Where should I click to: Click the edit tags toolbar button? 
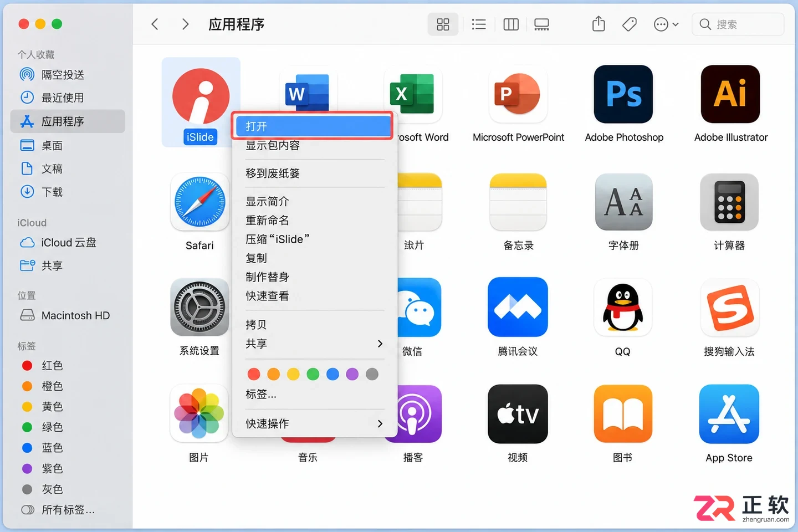point(630,24)
